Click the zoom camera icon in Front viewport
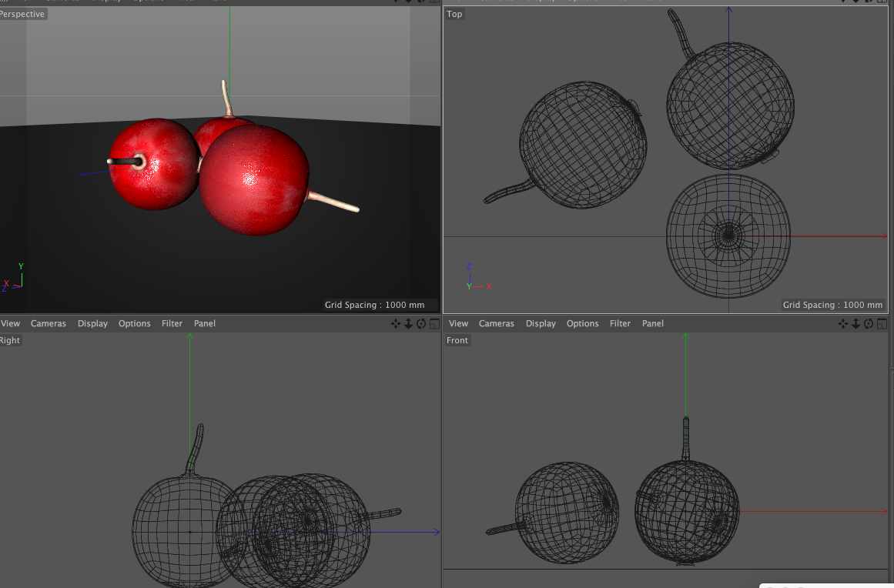Image resolution: width=894 pixels, height=588 pixels. point(856,324)
